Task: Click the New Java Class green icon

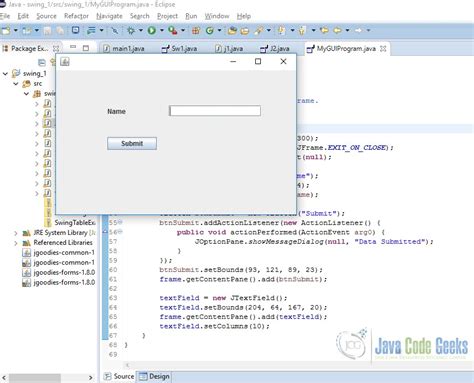Action: [210, 31]
